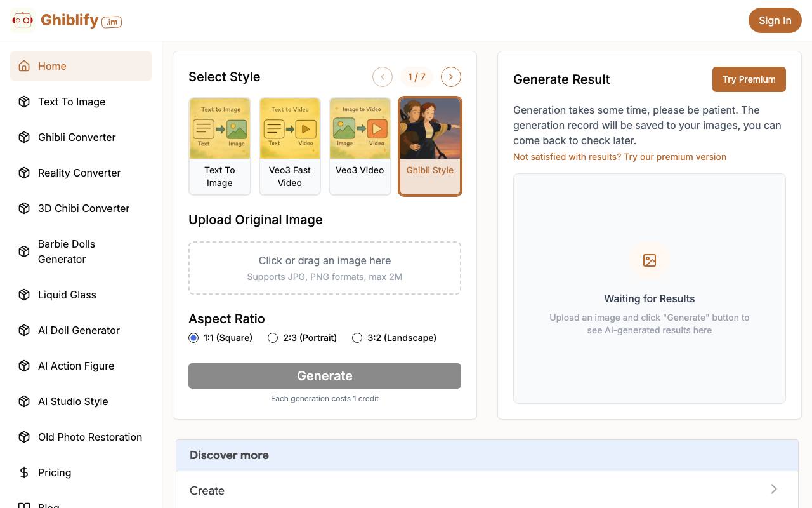Click the Generate button
The height and width of the screenshot is (508, 812).
coord(325,376)
